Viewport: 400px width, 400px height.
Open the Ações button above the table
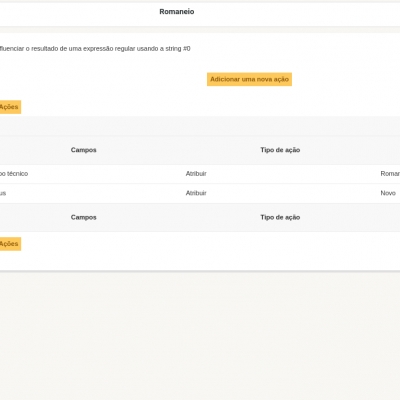click(10, 107)
